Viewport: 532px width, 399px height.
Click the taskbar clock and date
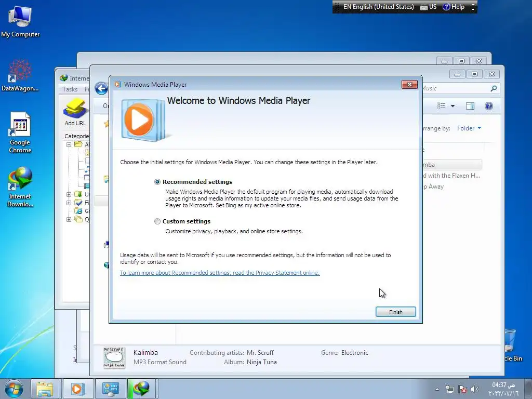pos(503,389)
